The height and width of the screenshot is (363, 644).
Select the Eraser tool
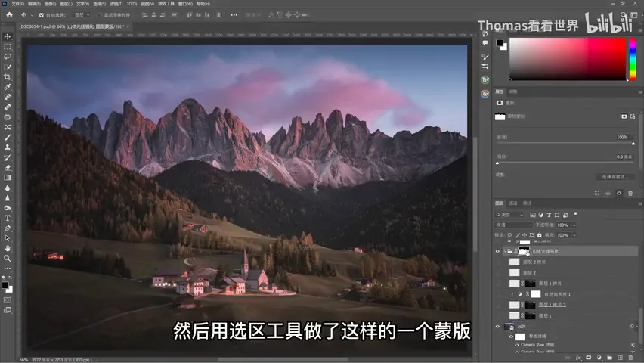pyautogui.click(x=8, y=168)
